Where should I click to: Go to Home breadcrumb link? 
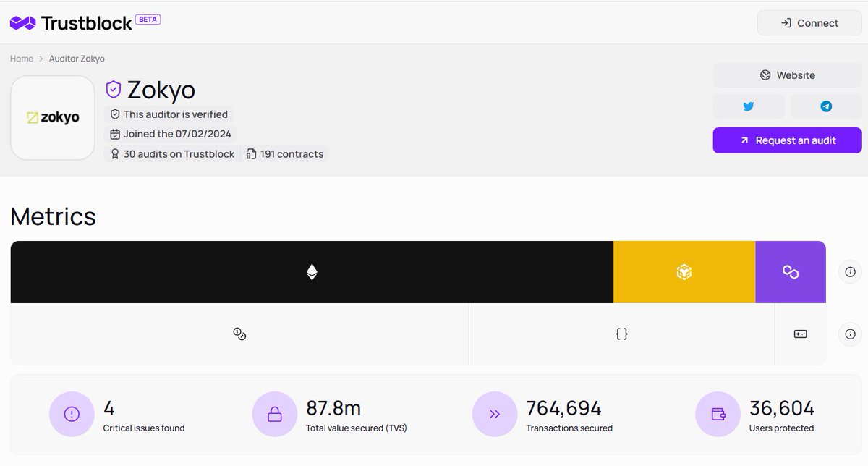(x=22, y=59)
